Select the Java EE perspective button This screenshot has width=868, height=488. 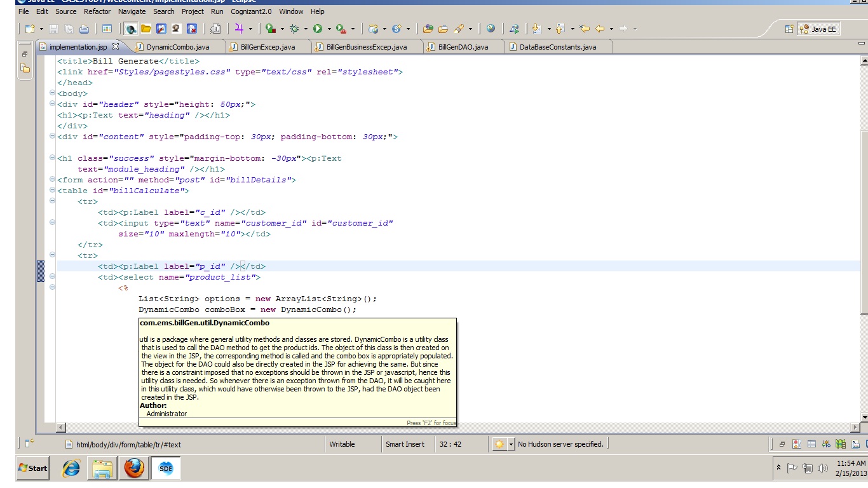click(818, 29)
